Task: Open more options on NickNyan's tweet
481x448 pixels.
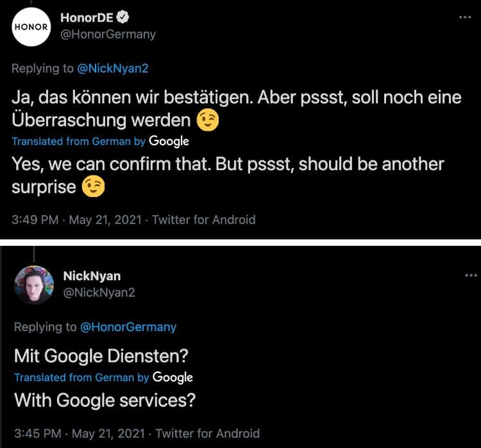Action: click(471, 275)
